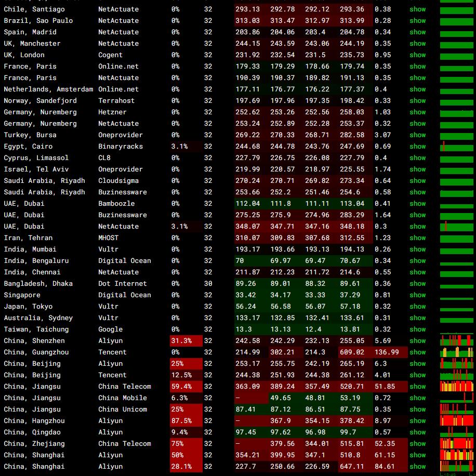
Task: Click the 'Terrahost' provider text
Action: (116, 100)
